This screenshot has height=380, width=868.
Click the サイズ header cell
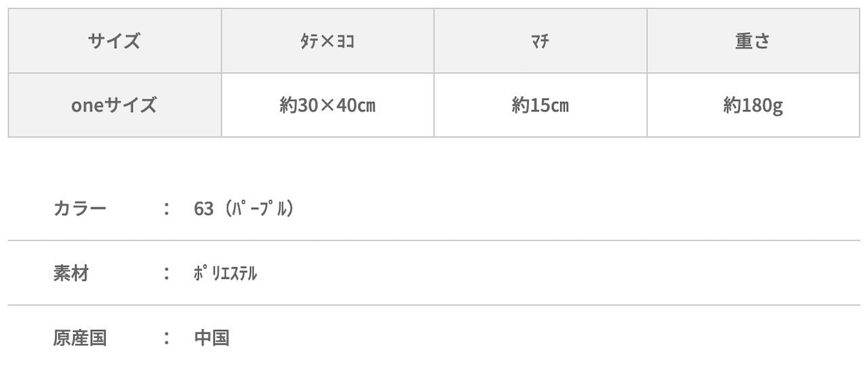click(x=114, y=41)
